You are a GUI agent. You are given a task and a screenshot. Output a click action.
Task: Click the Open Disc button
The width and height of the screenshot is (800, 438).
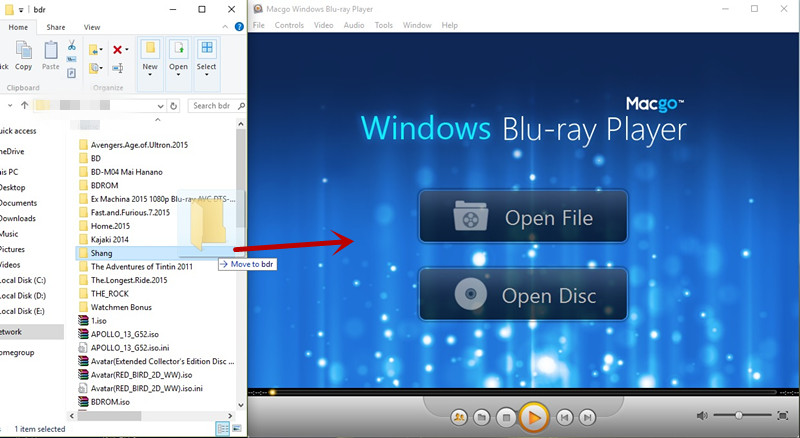523,295
